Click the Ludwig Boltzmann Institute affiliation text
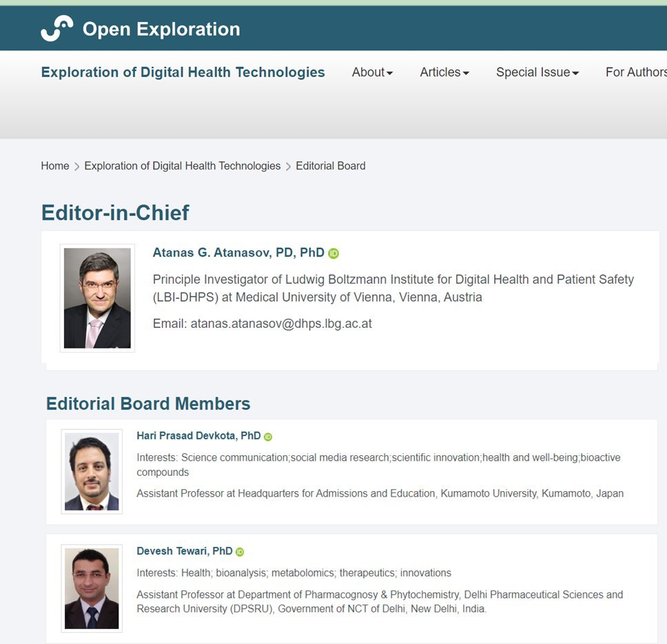 coord(393,288)
